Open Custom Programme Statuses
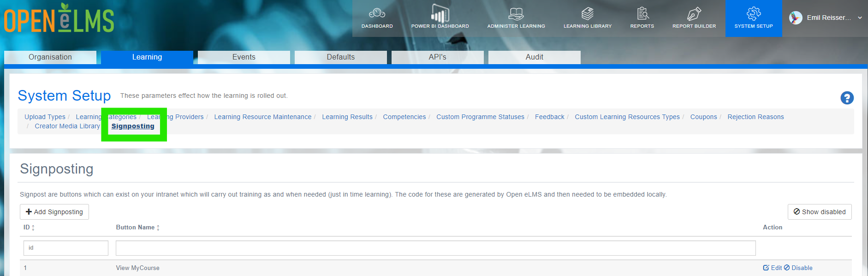 tap(480, 117)
